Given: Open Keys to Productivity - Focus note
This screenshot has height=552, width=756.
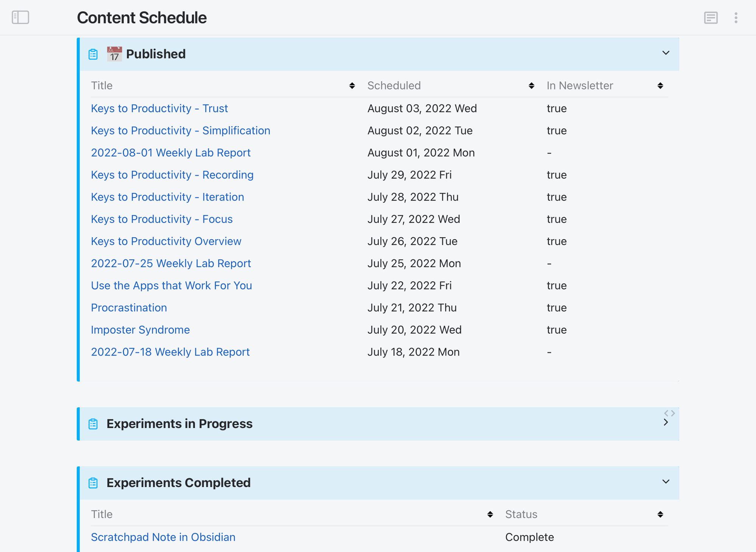Looking at the screenshot, I should [162, 219].
